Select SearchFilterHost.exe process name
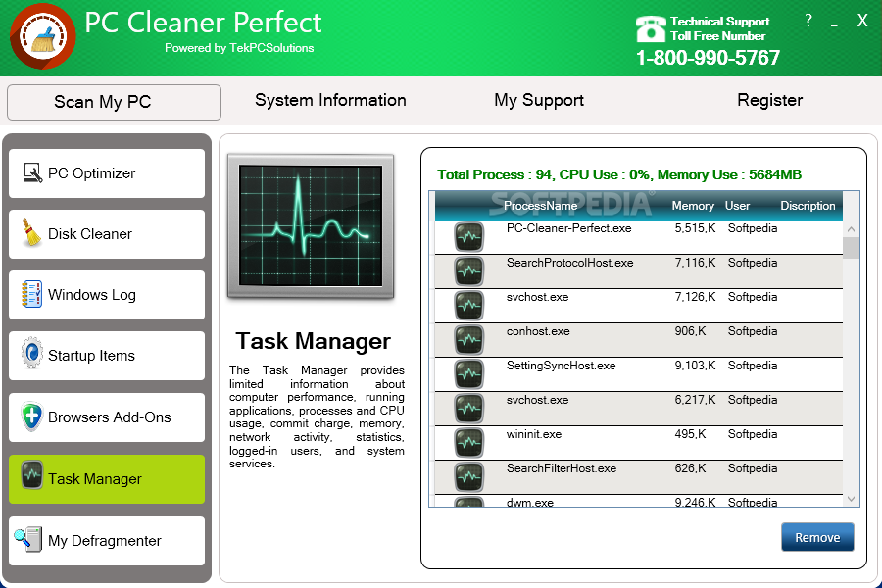 (562, 468)
